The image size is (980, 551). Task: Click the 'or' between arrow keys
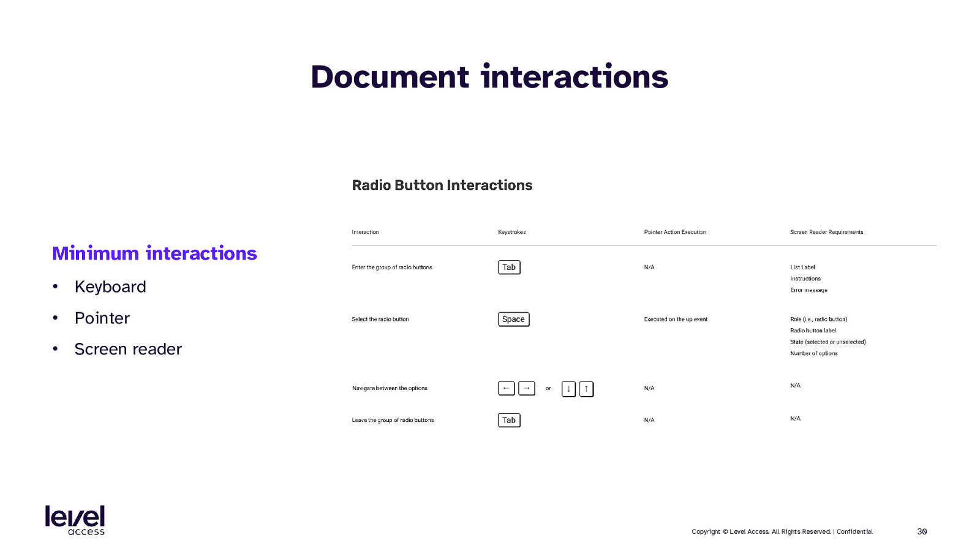pos(548,388)
